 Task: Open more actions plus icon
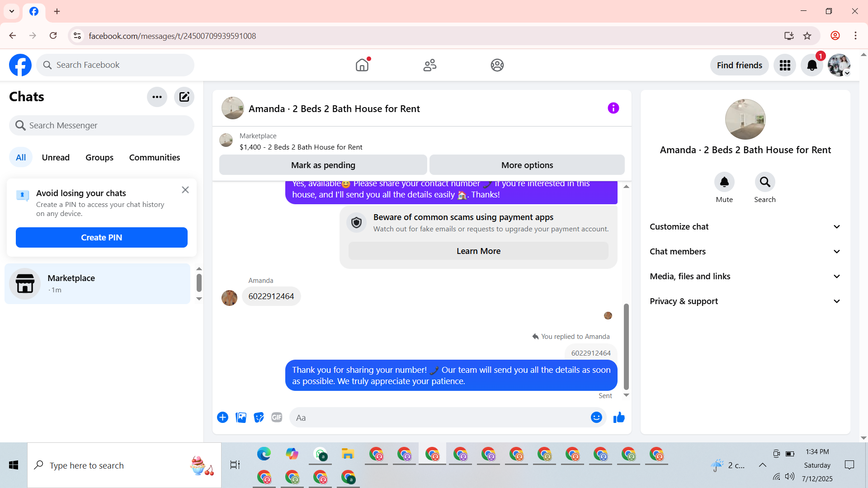coord(222,418)
